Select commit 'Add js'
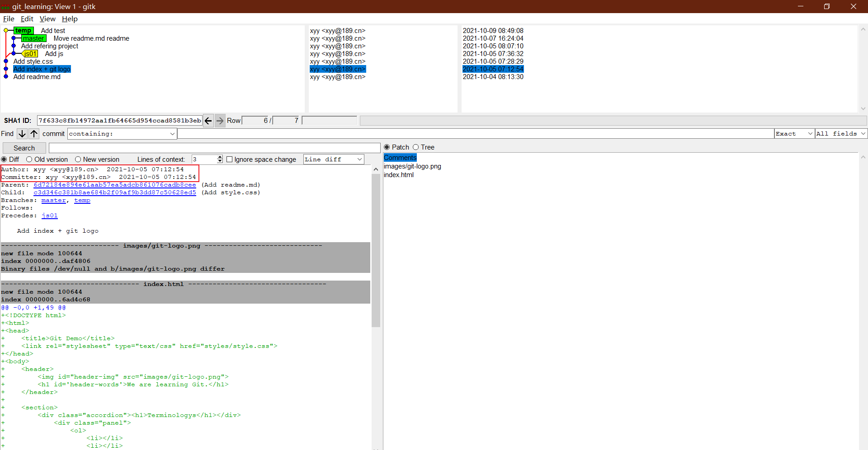Screen dimensions: 868x450 [x=54, y=54]
